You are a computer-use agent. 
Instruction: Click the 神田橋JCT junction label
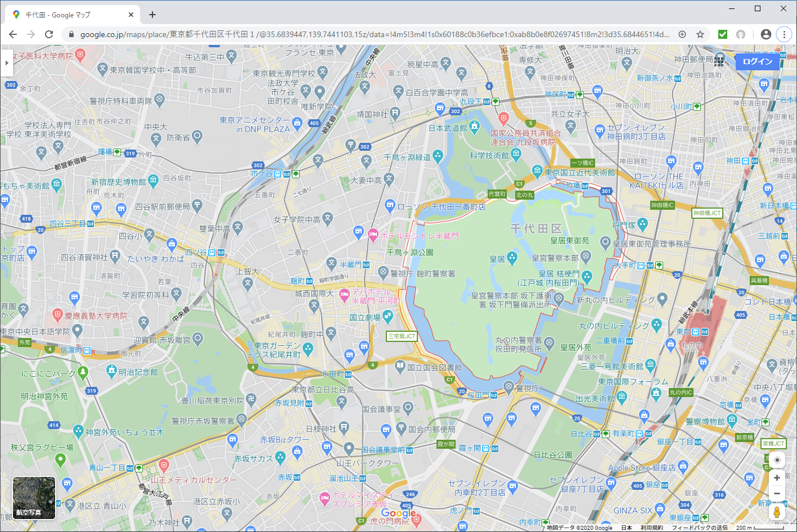(707, 213)
